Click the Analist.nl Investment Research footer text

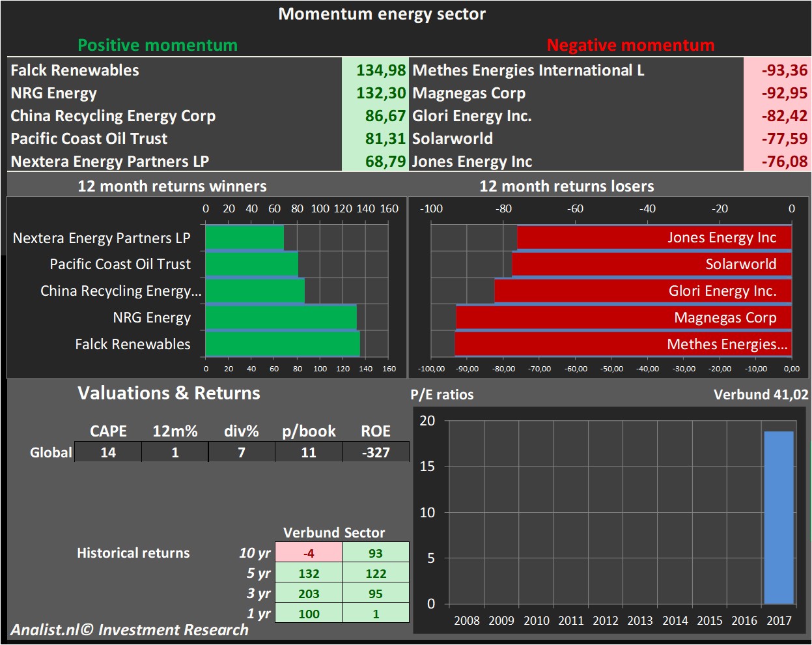(130, 630)
